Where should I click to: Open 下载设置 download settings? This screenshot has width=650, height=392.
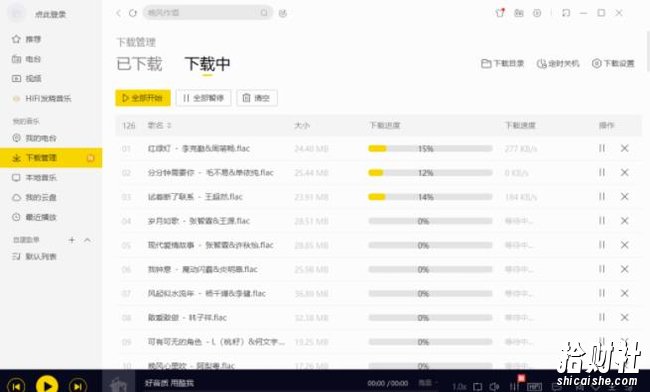tap(613, 63)
